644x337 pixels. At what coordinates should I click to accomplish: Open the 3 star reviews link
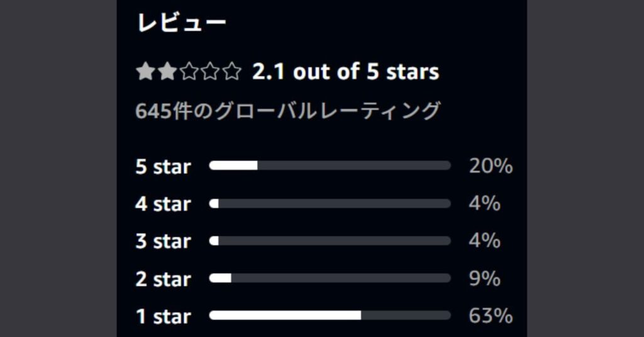pyautogui.click(x=163, y=241)
